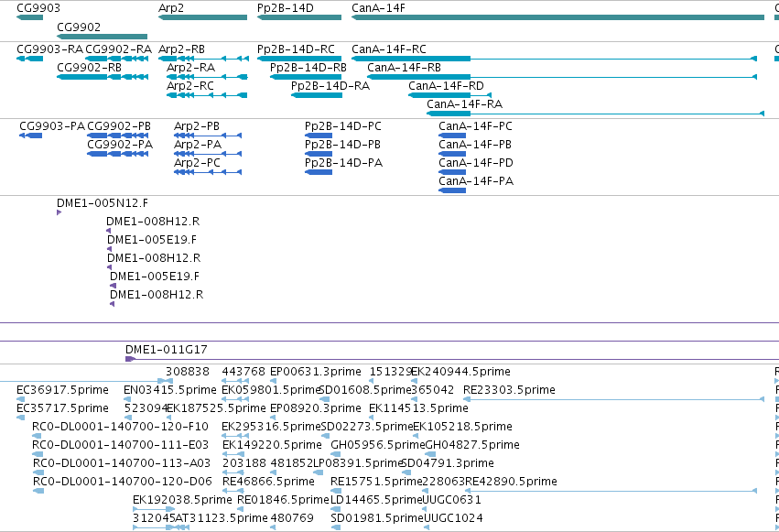Select CDS Arp2-PB

tap(208, 136)
